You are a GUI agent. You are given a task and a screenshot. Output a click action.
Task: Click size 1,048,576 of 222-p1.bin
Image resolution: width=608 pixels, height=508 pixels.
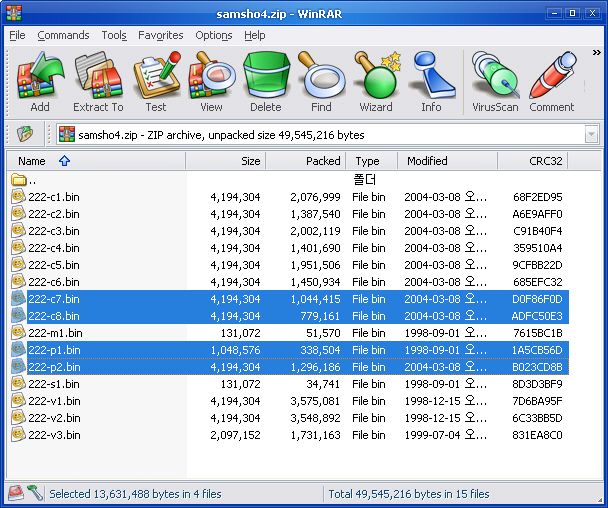(x=235, y=350)
